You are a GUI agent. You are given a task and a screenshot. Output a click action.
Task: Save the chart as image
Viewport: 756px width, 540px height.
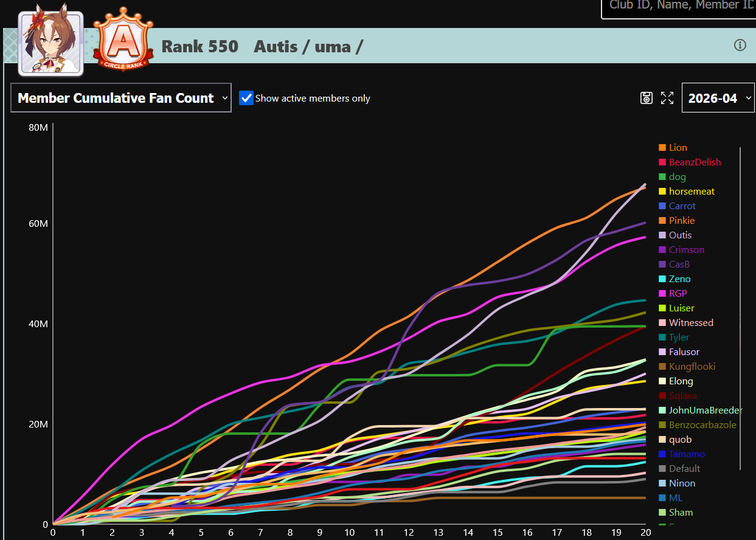[x=647, y=98]
